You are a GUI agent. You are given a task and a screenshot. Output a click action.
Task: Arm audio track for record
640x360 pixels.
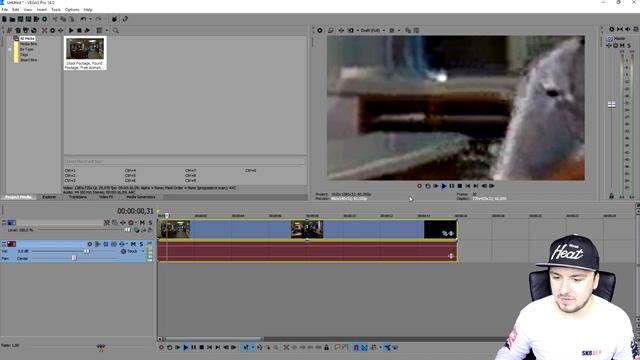pos(90,244)
